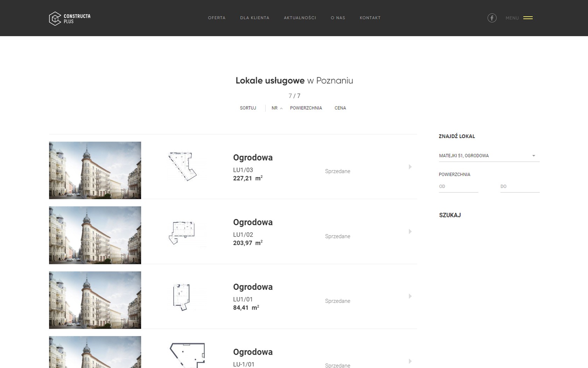
Task: Click arrow next to LU1/01 listing
Action: click(410, 297)
